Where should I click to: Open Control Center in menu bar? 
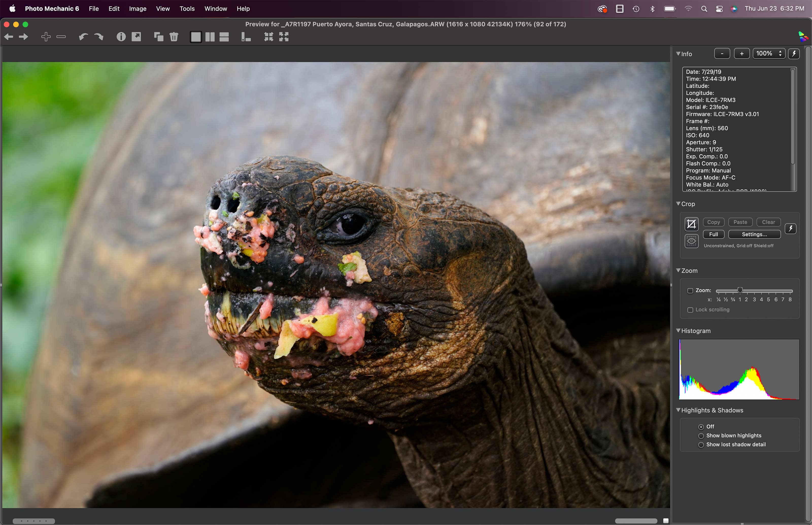[x=719, y=9]
